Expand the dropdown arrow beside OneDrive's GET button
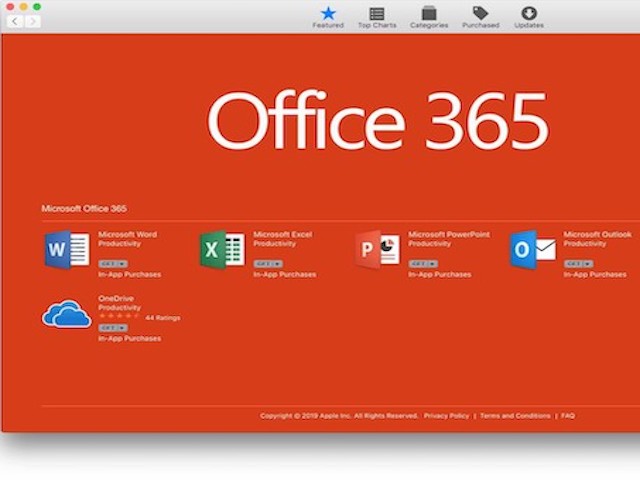The width and height of the screenshot is (640, 480). point(122,328)
